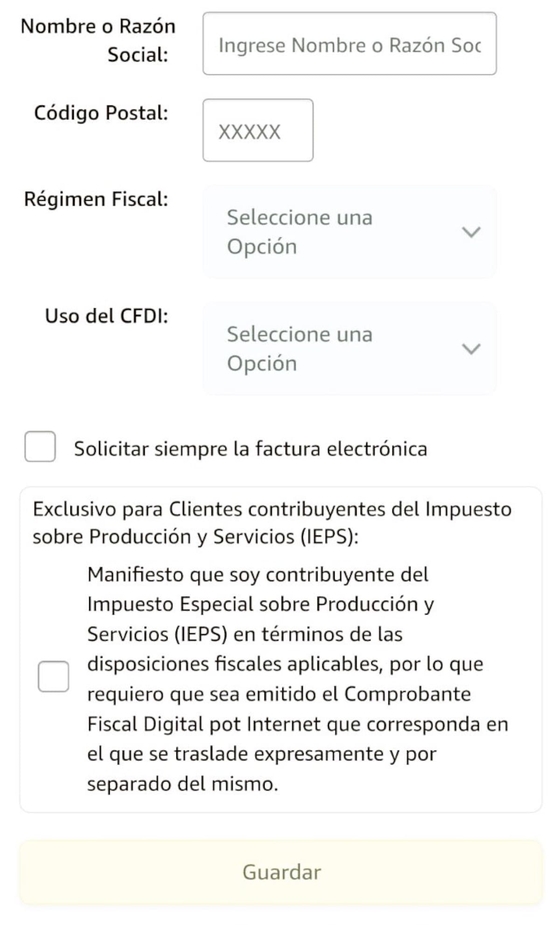The width and height of the screenshot is (560, 931).
Task: Click 'Manifiesto que soy contribuyente del' text
Action: click(258, 575)
